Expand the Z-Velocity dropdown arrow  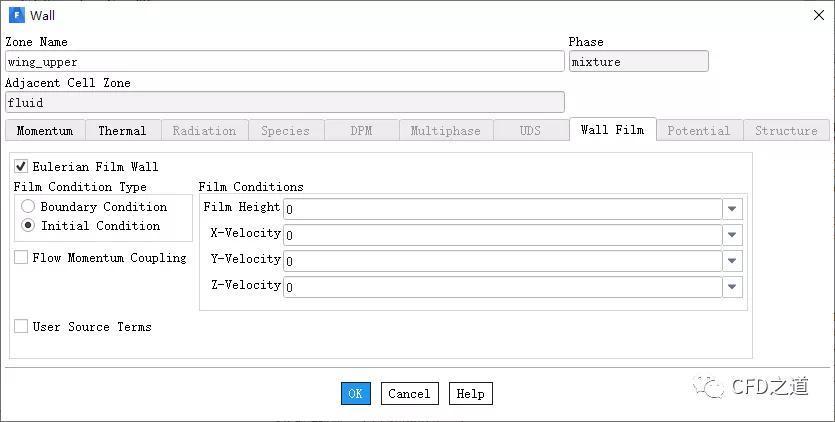pyautogui.click(x=733, y=287)
